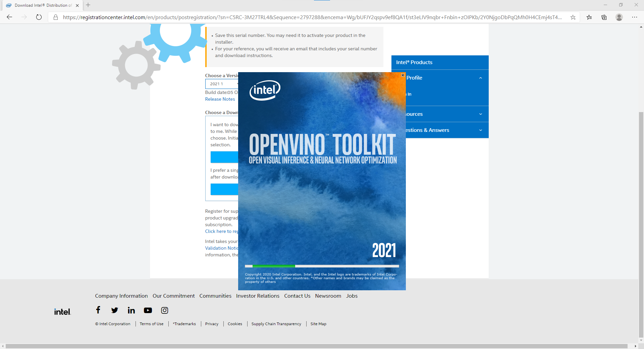This screenshot has height=349, width=644.
Task: Select the LinkedIn social icon
Action: pos(131,310)
